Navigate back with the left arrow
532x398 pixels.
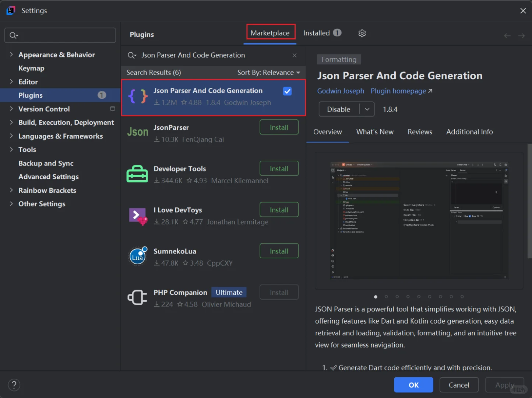coord(507,36)
